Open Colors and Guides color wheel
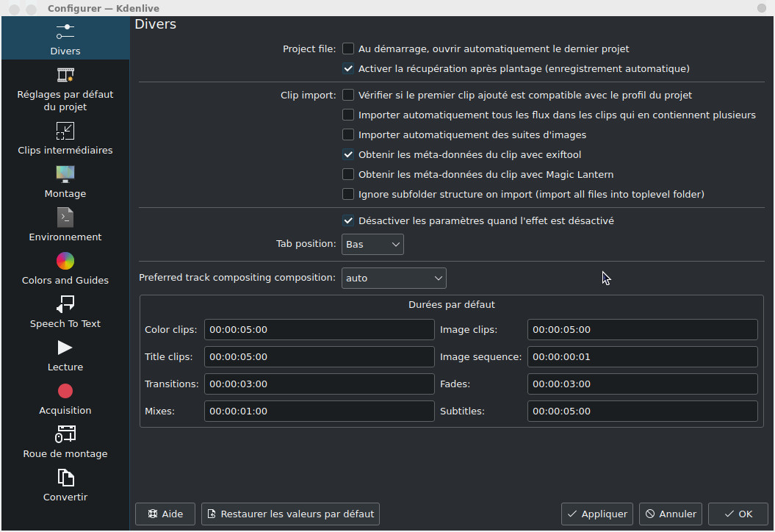 [x=65, y=262]
